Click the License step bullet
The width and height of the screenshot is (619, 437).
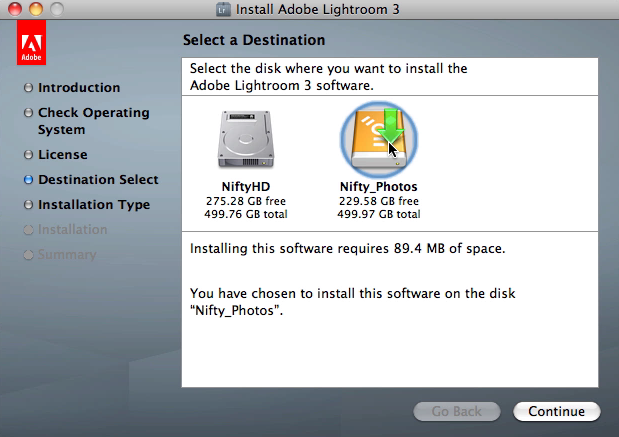click(28, 155)
